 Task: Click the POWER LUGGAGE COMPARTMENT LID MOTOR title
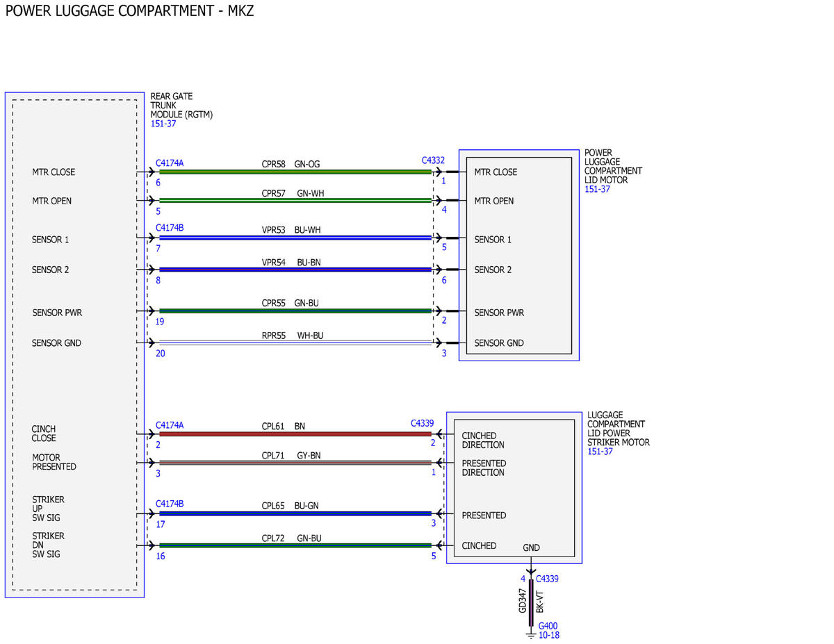613,167
